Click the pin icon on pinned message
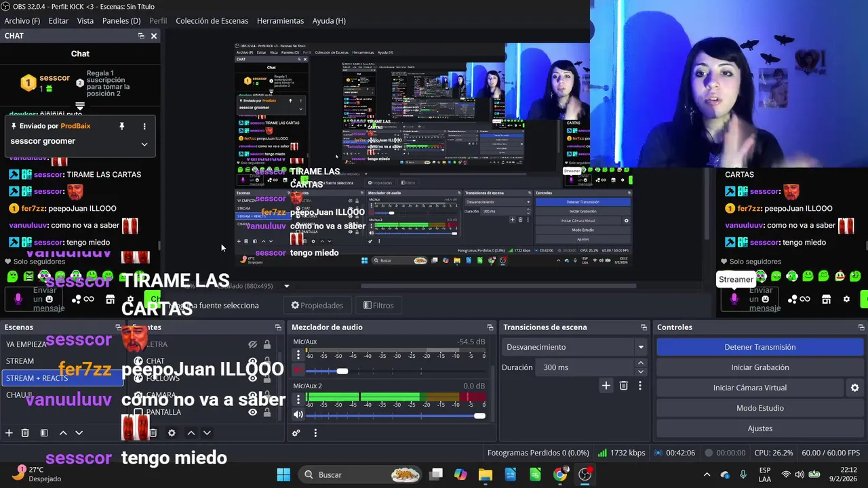Image resolution: width=868 pixels, height=488 pixels. coord(122,126)
